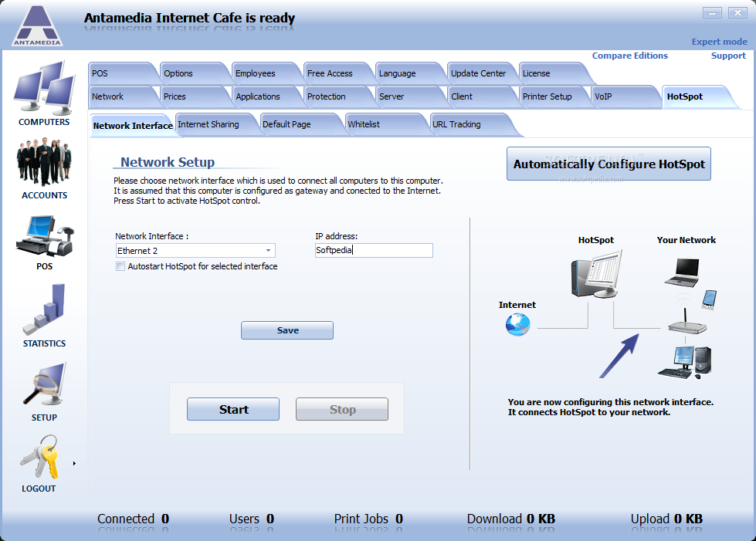This screenshot has height=541, width=756.
Task: Click the laptop icon under Your Network
Action: click(682, 272)
